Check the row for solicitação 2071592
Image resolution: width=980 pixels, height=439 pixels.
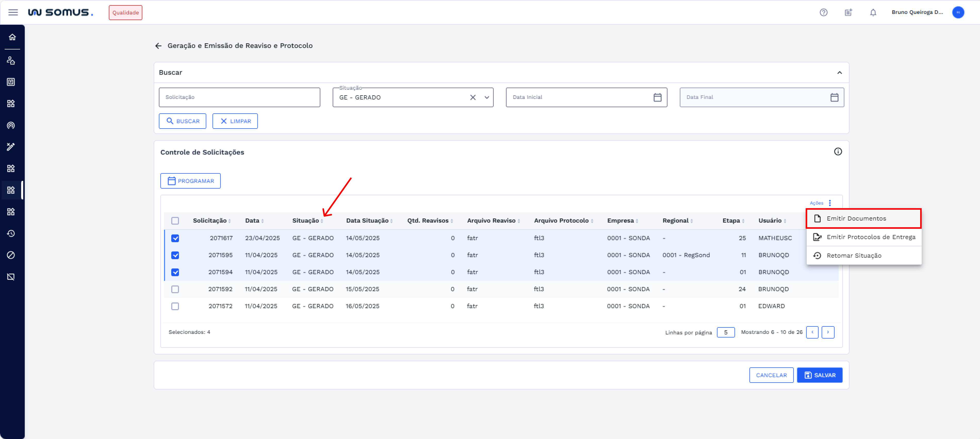tap(175, 289)
